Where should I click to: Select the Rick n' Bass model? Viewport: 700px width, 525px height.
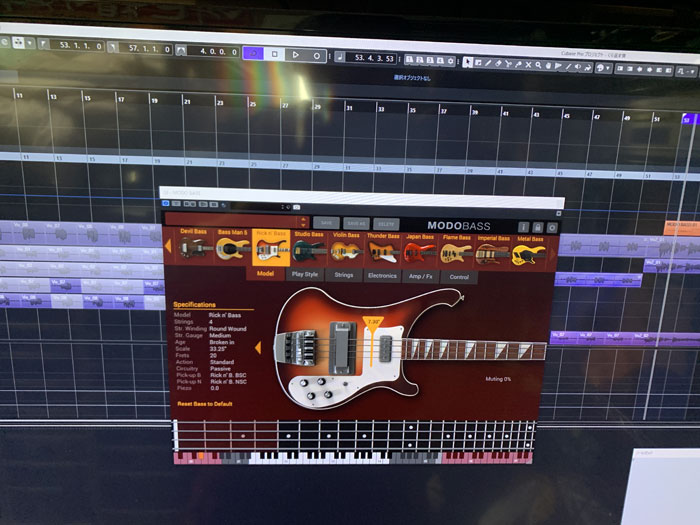pyautogui.click(x=271, y=247)
